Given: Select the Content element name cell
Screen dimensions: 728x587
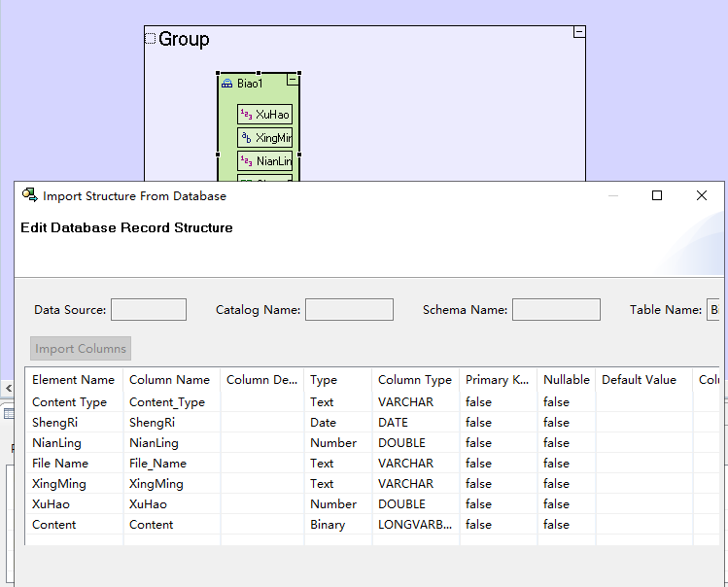Looking at the screenshot, I should [74, 524].
